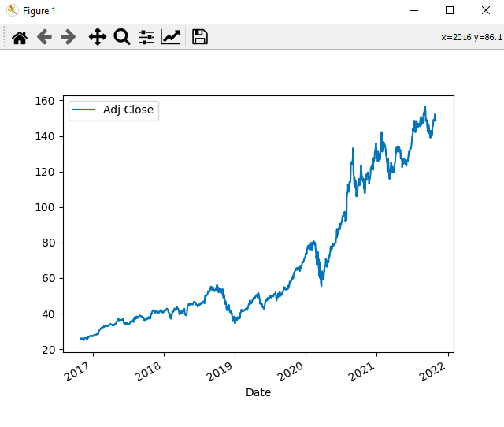Click the 120 y-axis tick label
Viewport: 504px width, 427px height.
tap(45, 172)
